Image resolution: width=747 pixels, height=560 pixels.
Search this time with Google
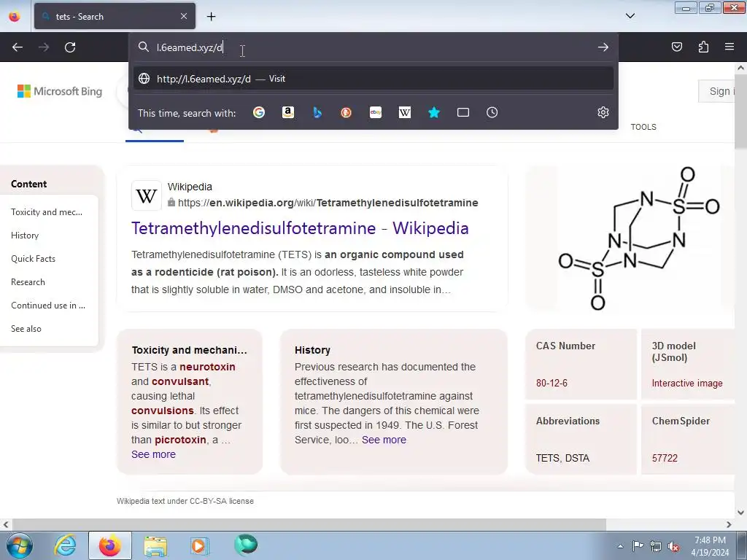pos(259,112)
